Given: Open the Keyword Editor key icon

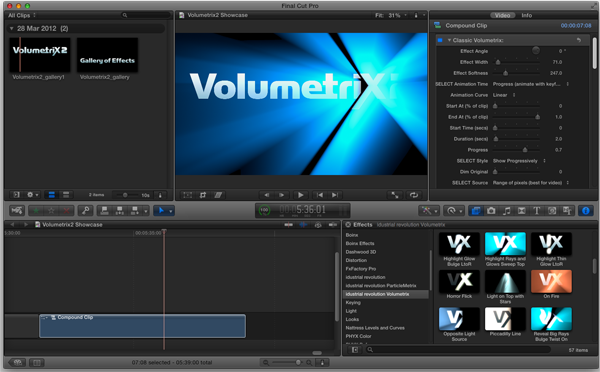Looking at the screenshot, I should [x=85, y=210].
